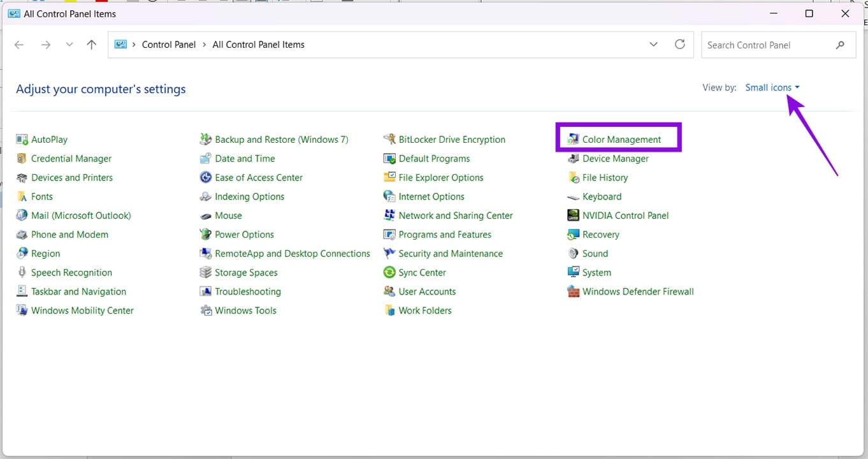Image resolution: width=868 pixels, height=459 pixels.
Task: Expand the address bar history chevron
Action: pos(653,45)
